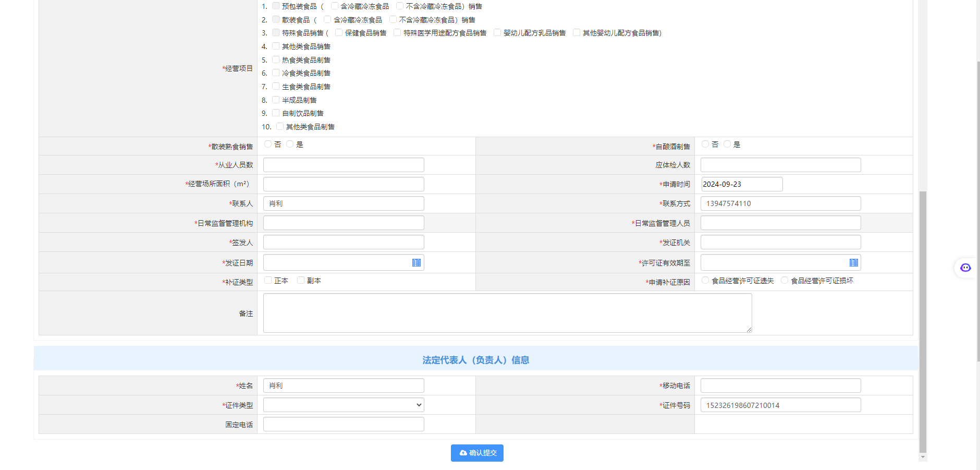This screenshot has height=470, width=980.
Task: Select 食品经营许可证损坏 radio option
Action: 785,281
